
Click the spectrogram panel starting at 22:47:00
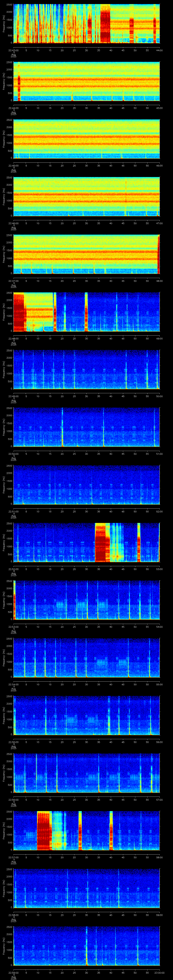(87, 254)
